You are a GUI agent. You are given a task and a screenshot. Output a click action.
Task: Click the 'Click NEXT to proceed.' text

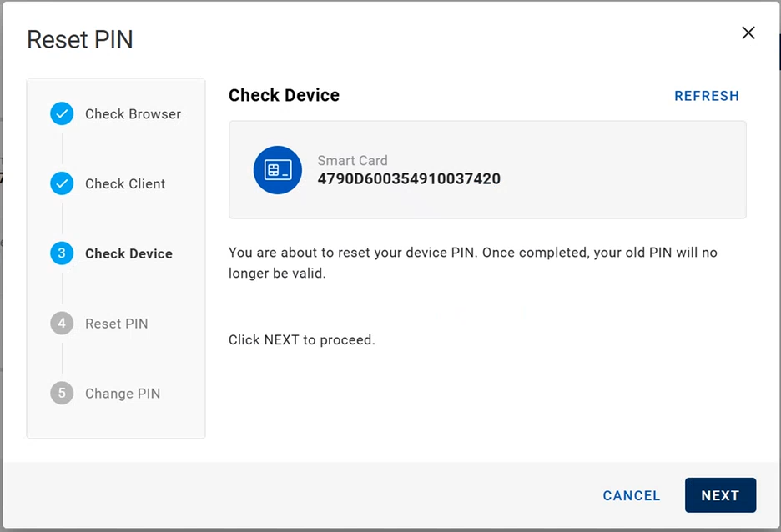(x=302, y=340)
